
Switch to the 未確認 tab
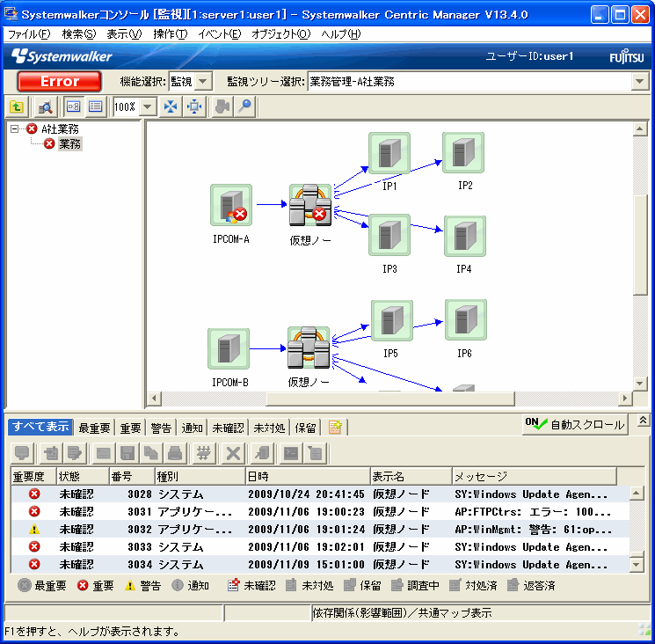pos(228,428)
